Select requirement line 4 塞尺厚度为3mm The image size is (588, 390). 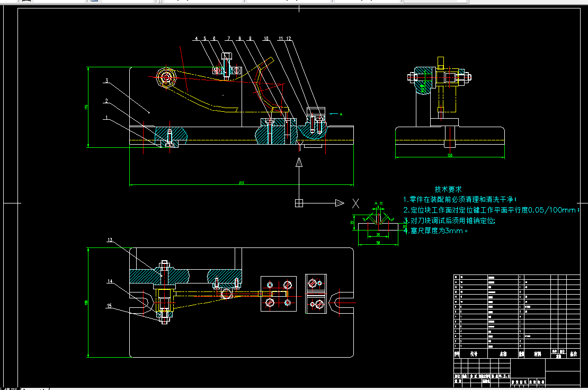(x=436, y=231)
